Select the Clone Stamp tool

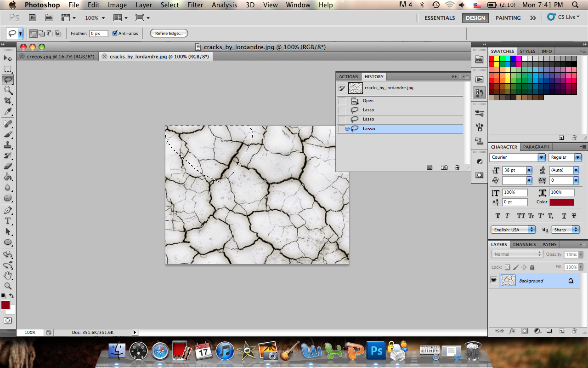pyautogui.click(x=8, y=145)
